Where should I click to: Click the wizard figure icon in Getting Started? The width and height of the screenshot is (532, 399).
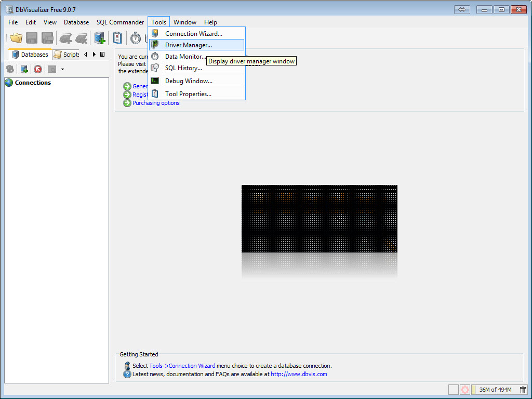[127, 366]
